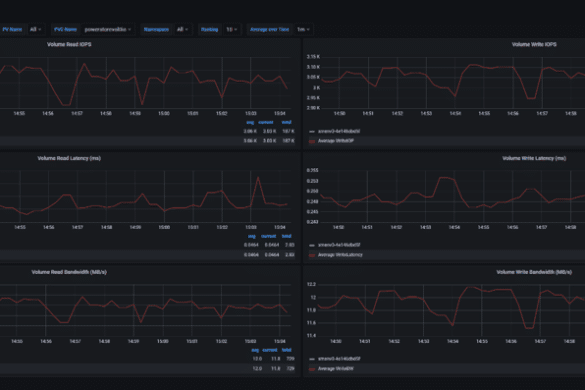Screen dimensions: 585x390
Task: Click the red swatch beside Average WriteLatency legend
Action: point(312,255)
